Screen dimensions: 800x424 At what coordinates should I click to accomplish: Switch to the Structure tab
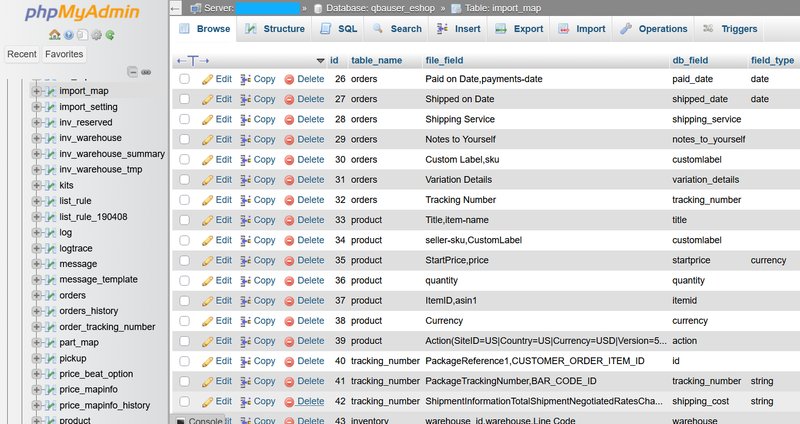tap(274, 29)
